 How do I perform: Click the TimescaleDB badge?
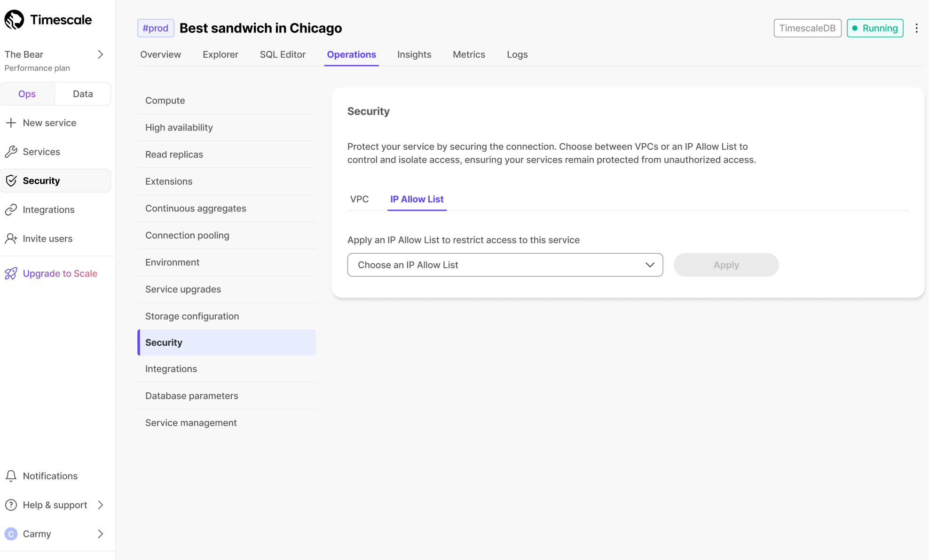(807, 28)
